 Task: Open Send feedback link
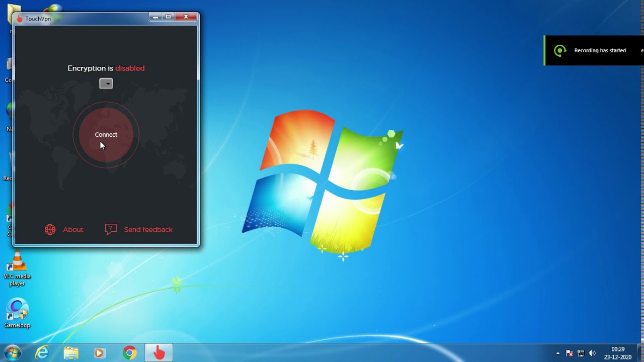[x=148, y=229]
